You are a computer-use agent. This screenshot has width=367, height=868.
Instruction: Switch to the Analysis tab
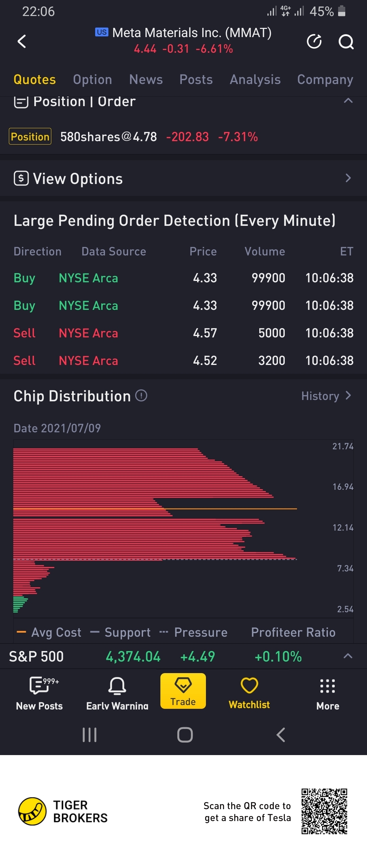click(x=255, y=80)
